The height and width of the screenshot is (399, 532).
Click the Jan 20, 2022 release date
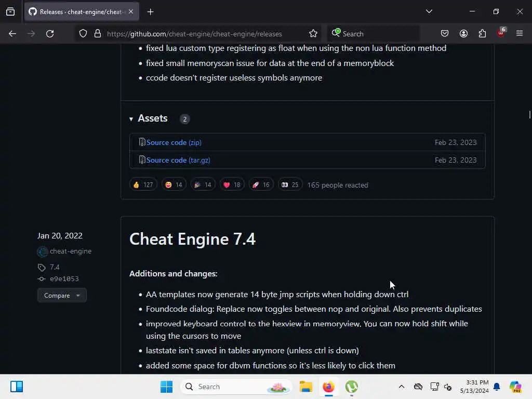(60, 236)
